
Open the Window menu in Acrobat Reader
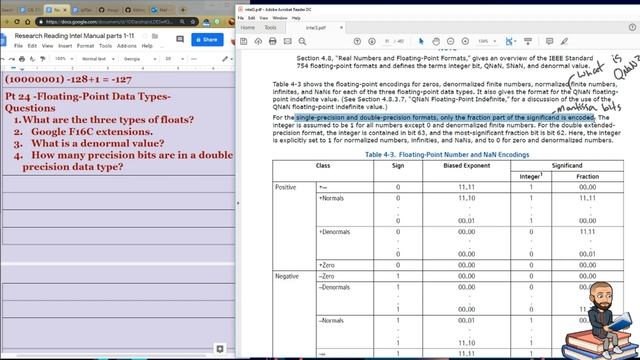(280, 18)
